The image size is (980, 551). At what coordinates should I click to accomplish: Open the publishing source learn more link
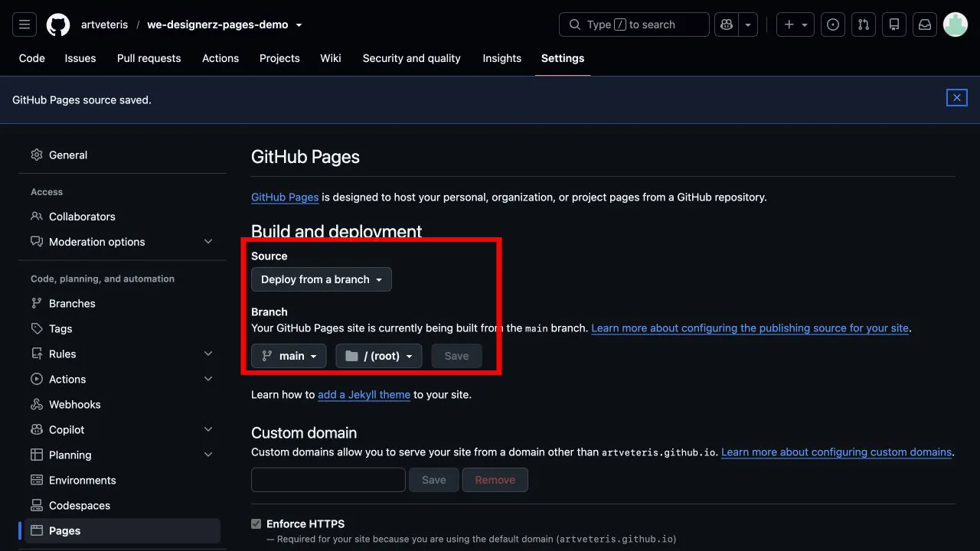click(750, 328)
